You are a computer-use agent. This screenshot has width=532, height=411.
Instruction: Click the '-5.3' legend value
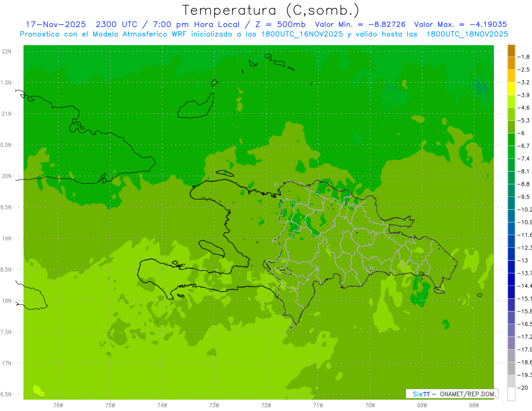524,121
